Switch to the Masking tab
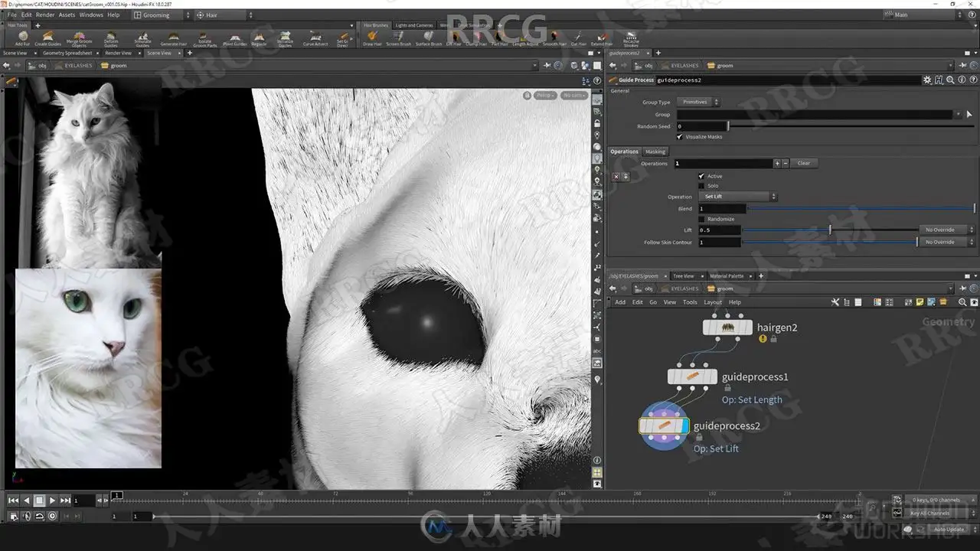 [655, 152]
